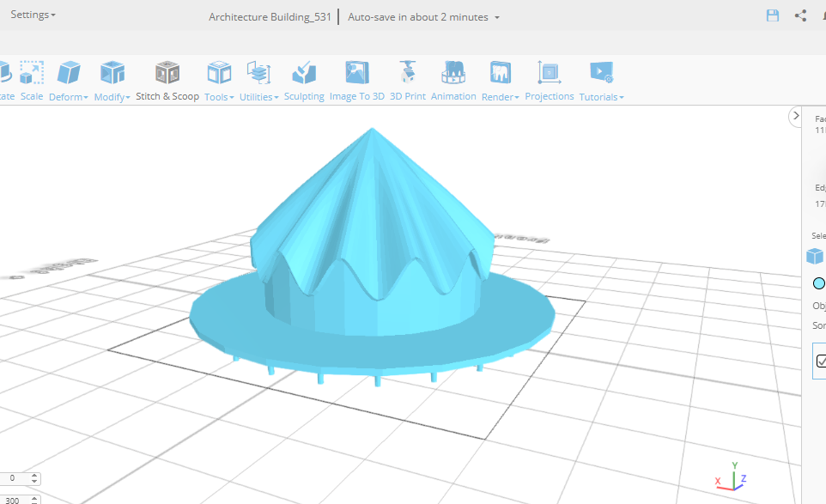The image size is (826, 504).
Task: Toggle the checkbox in the right panel
Action: (820, 361)
